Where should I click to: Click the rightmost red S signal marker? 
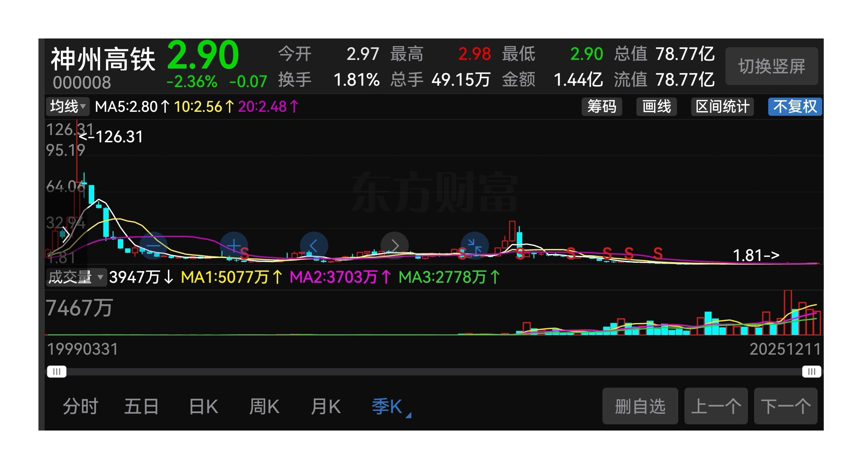click(x=658, y=253)
